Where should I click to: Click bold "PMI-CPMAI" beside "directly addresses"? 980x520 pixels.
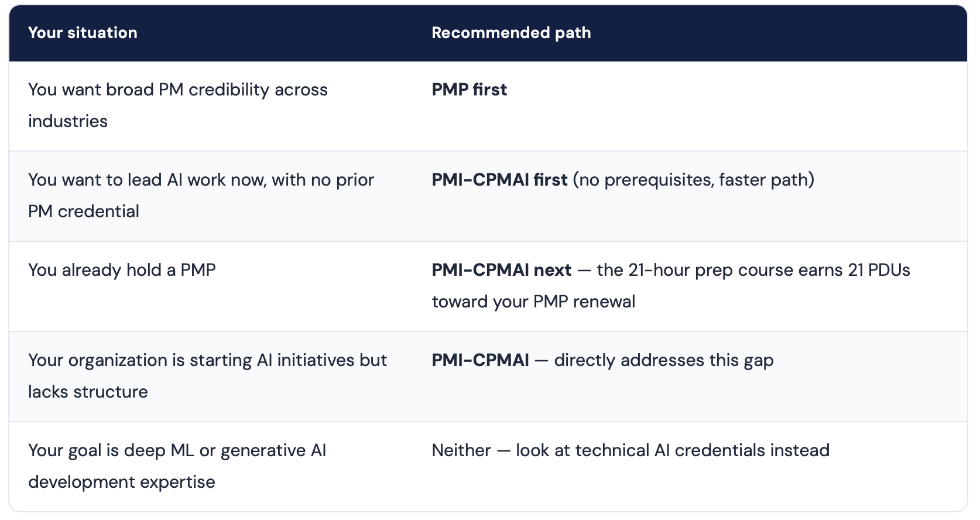coord(480,360)
